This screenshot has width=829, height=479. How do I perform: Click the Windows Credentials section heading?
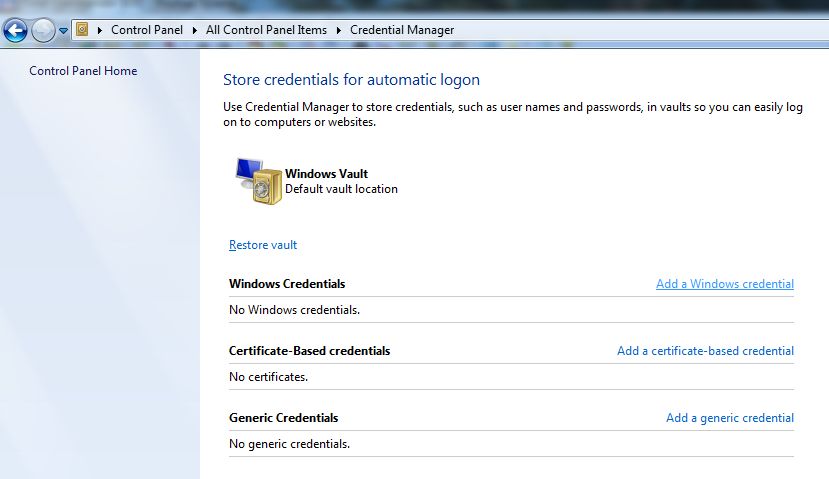[x=287, y=284]
